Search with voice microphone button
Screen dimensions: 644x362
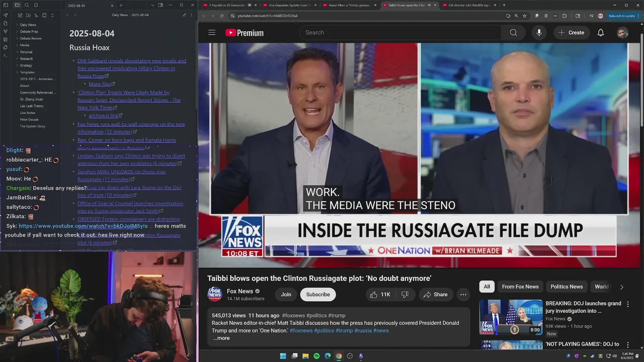(x=539, y=33)
